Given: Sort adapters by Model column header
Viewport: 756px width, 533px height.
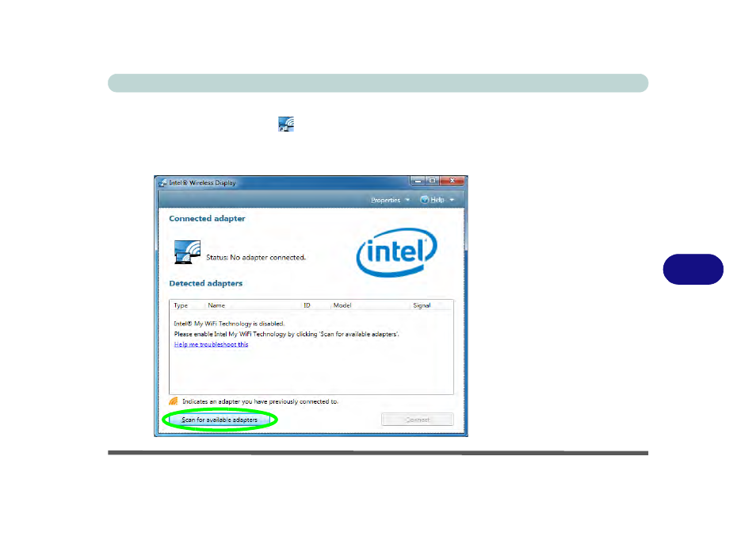Looking at the screenshot, I should (342, 305).
